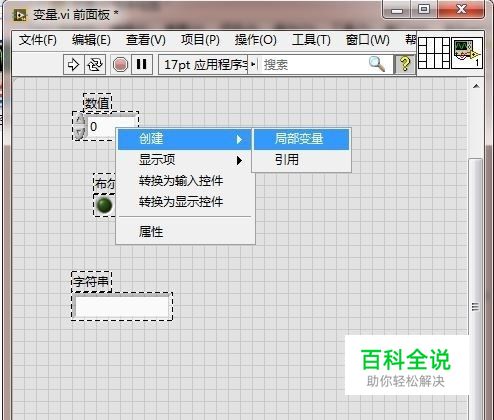Open the 项目(P) menu

click(200, 40)
